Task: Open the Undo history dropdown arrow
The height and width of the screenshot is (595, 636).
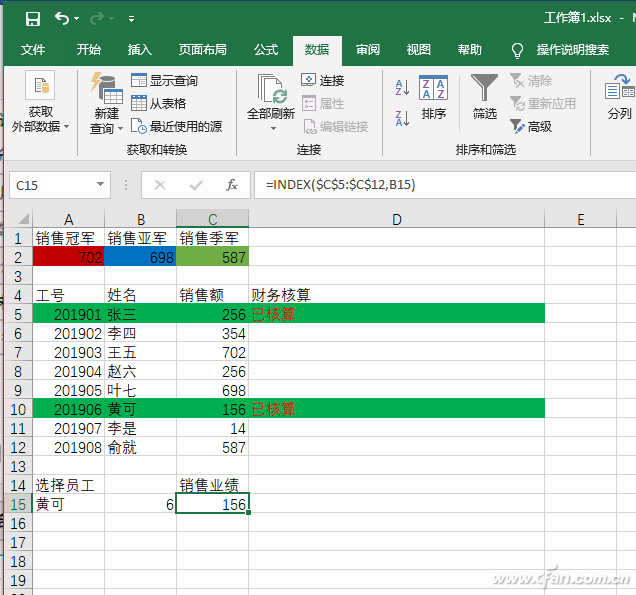Action: tap(76, 19)
